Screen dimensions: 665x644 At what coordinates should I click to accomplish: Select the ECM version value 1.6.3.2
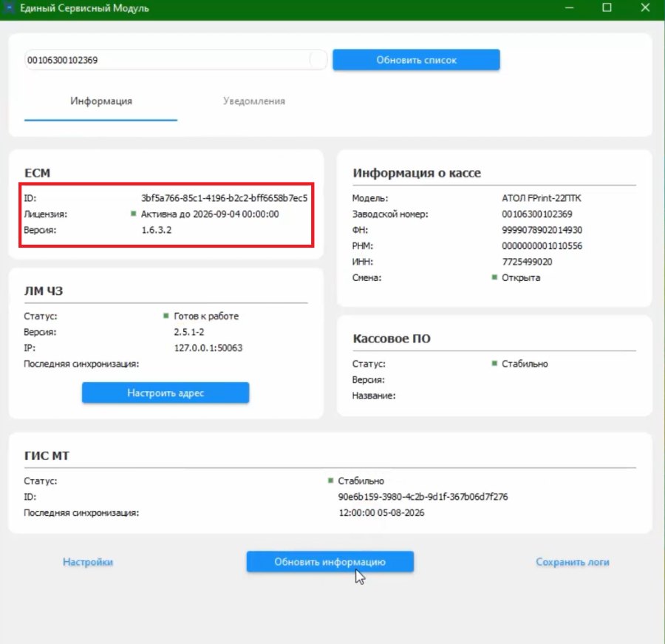click(x=157, y=230)
